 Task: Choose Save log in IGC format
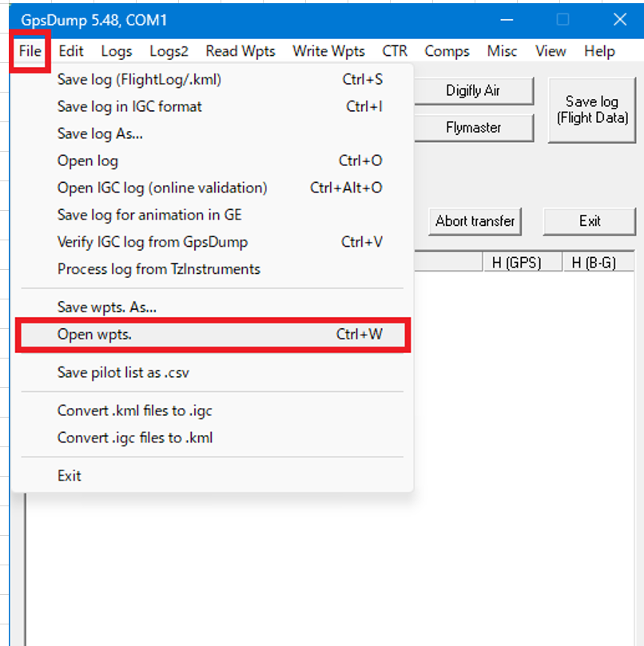click(129, 106)
